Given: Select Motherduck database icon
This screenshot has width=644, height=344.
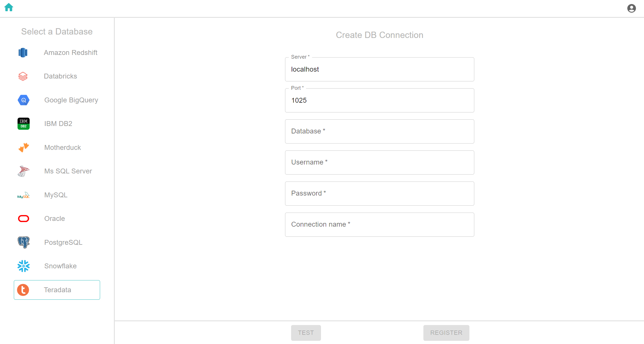Looking at the screenshot, I should click(x=23, y=147).
